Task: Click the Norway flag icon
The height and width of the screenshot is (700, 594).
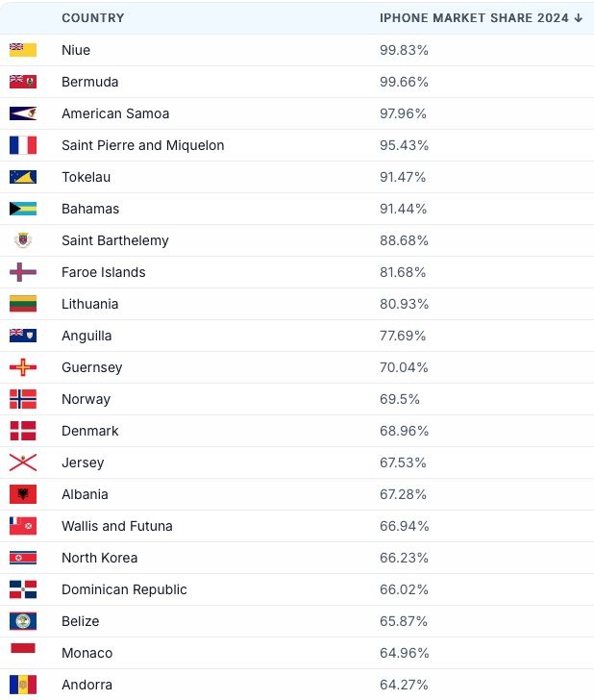Action: (23, 399)
